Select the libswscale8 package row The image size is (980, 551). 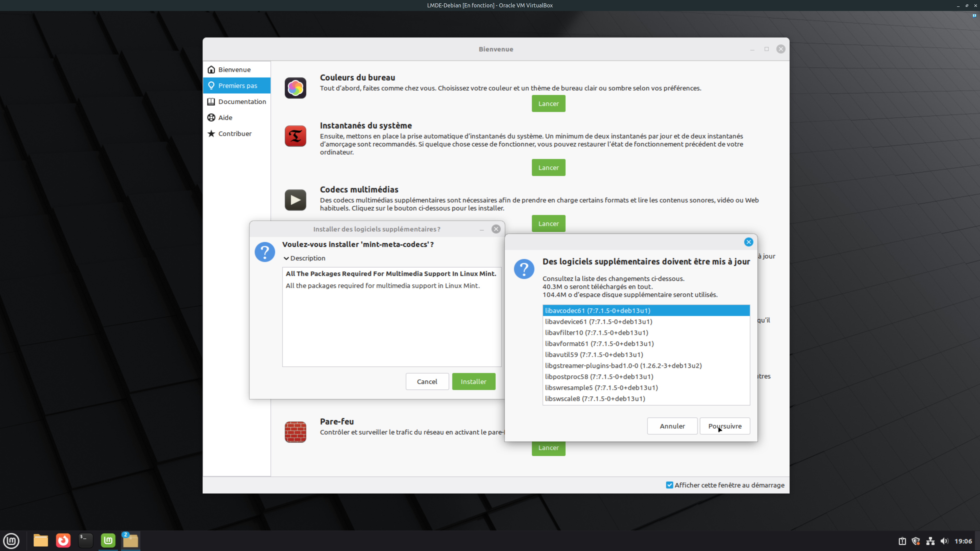(646, 398)
